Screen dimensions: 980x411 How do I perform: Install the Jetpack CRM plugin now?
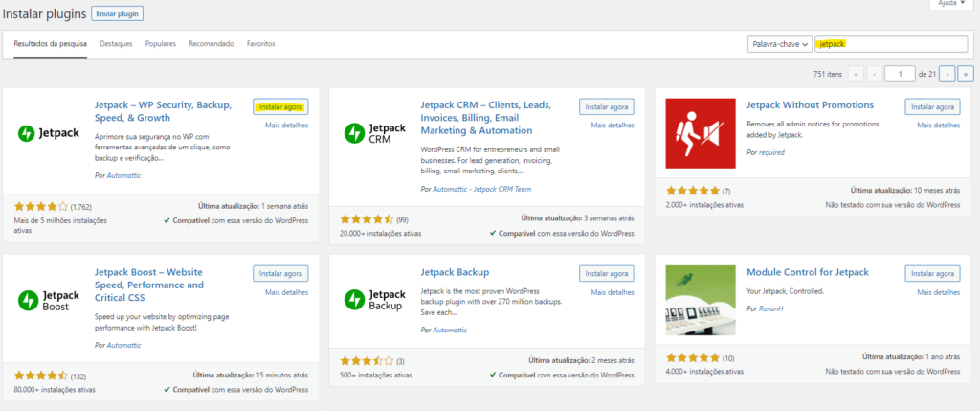[x=606, y=107]
